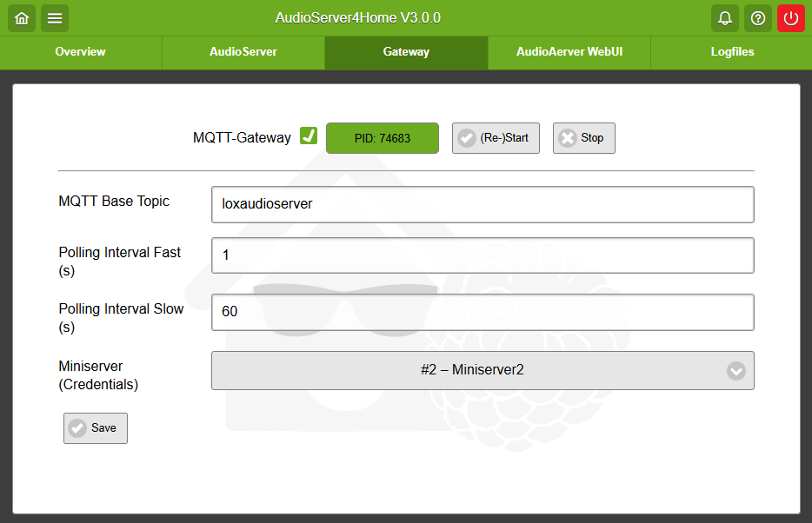
Task: Click the red power button icon
Action: 791,18
